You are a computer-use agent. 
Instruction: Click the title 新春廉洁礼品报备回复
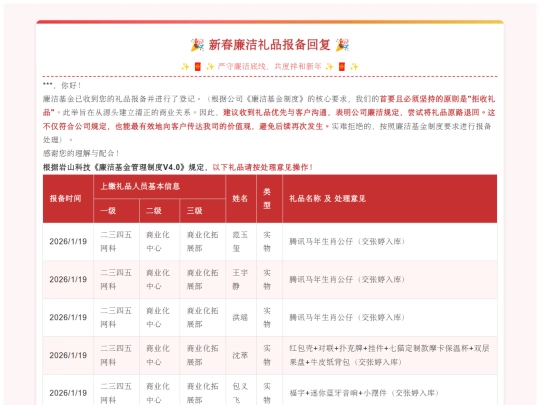(270, 45)
